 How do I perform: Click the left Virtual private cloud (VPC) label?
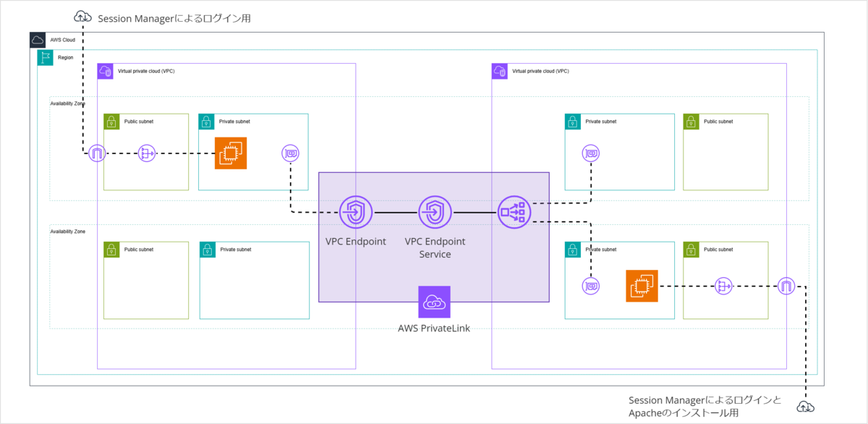(146, 72)
